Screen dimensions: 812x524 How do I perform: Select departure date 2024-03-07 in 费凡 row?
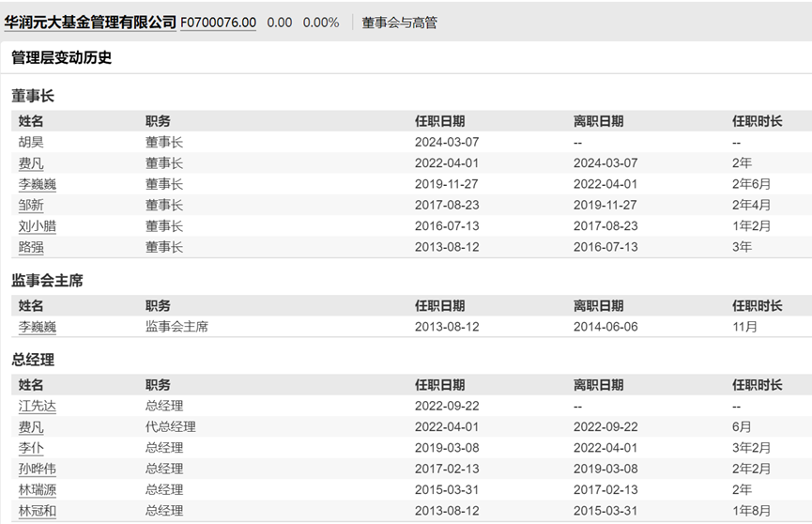[605, 163]
